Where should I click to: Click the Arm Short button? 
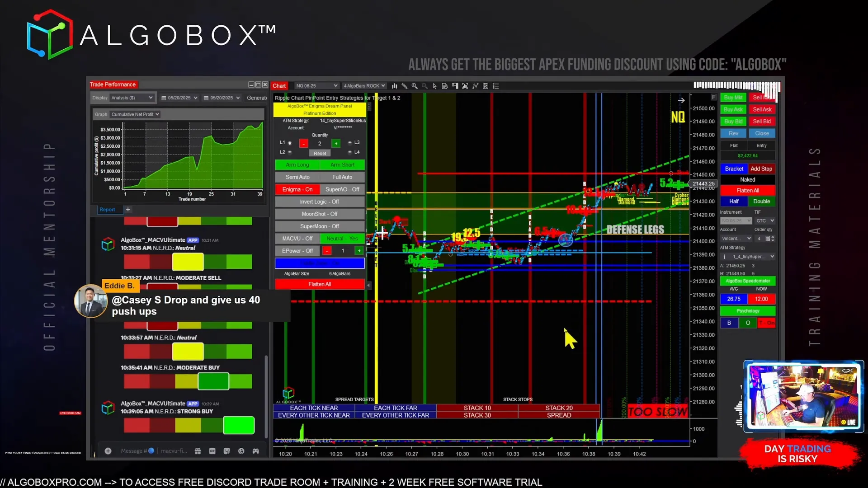(342, 165)
